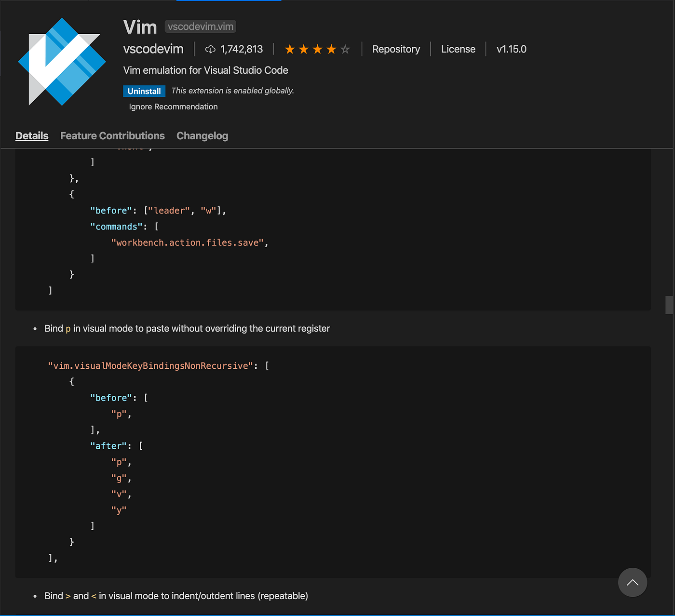675x616 pixels.
Task: Click Ignore Recommendation
Action: point(173,107)
